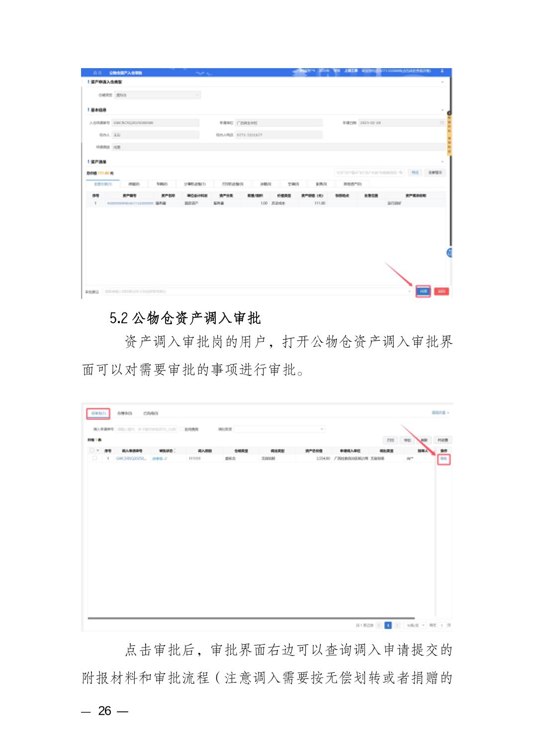
Task: Open the calendar icon in 申请日期 field
Action: click(442, 123)
